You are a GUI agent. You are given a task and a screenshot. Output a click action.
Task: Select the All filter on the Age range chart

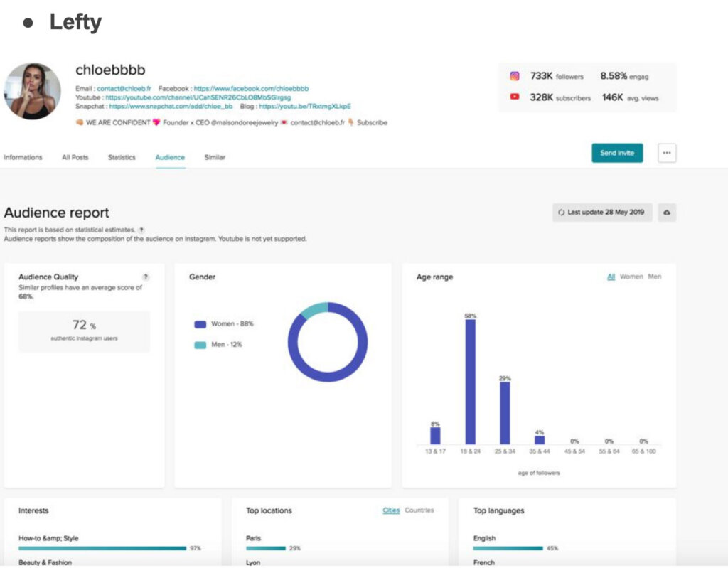[611, 277]
